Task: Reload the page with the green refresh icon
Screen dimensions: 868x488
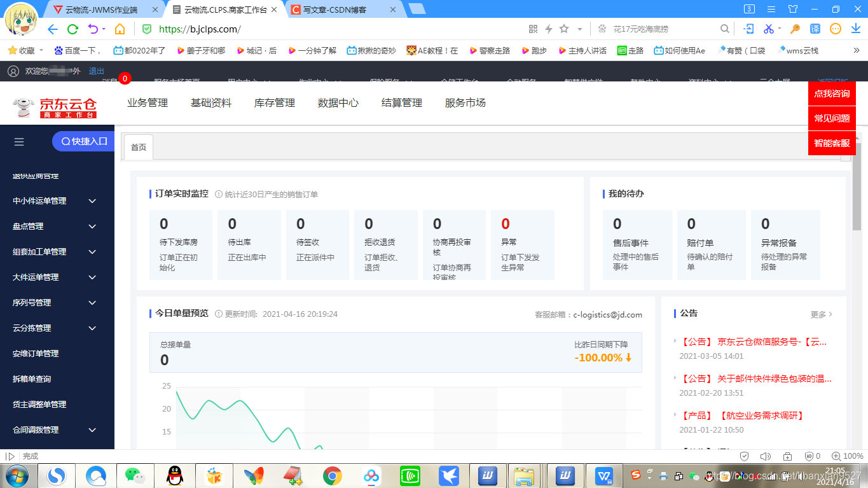Action: 72,29
